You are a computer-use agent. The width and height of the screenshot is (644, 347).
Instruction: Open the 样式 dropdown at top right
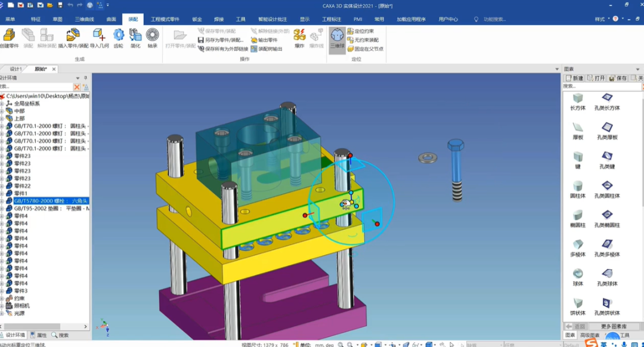coord(602,19)
